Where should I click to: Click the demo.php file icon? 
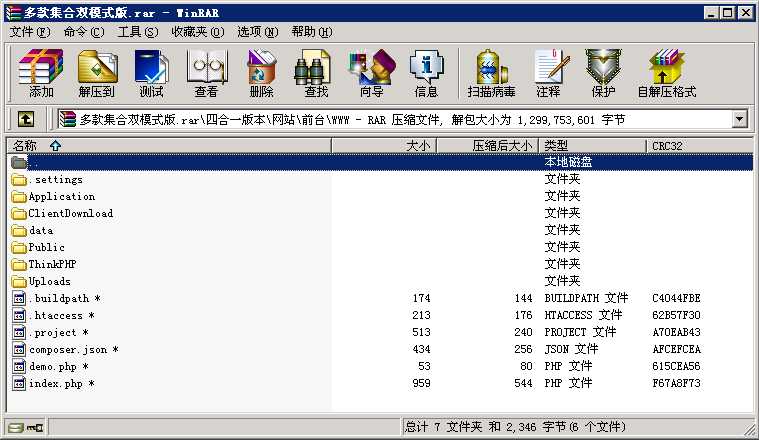pyautogui.click(x=19, y=366)
